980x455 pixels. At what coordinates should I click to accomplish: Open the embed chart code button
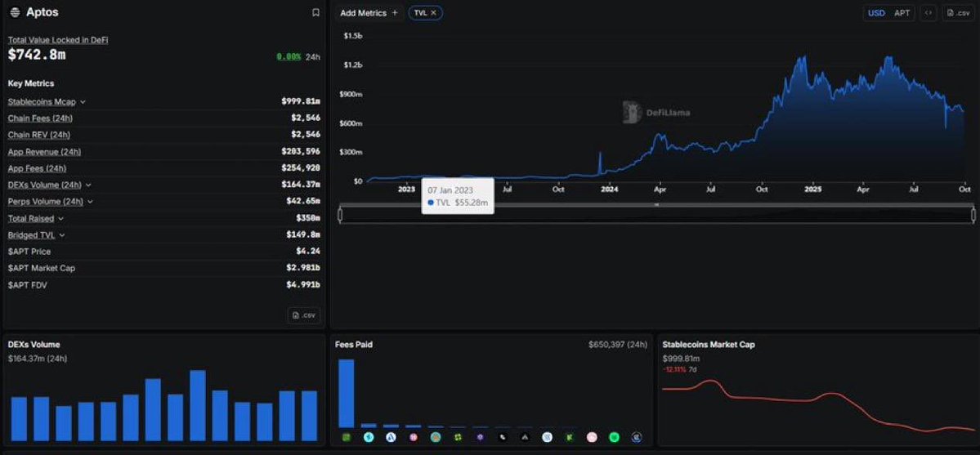(x=929, y=12)
